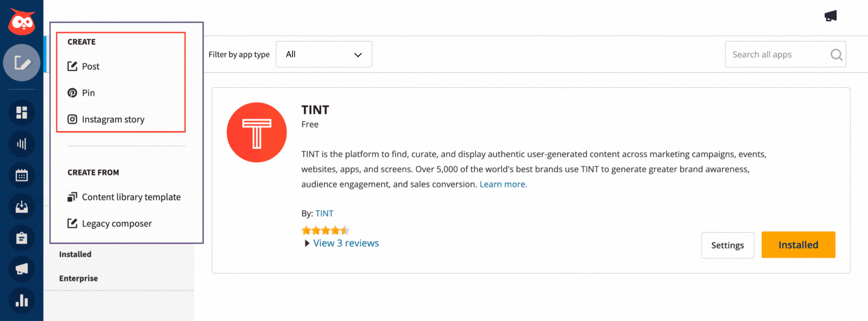The image size is (868, 321).
Task: Open the vertical bars sidebar icon
Action: click(22, 144)
